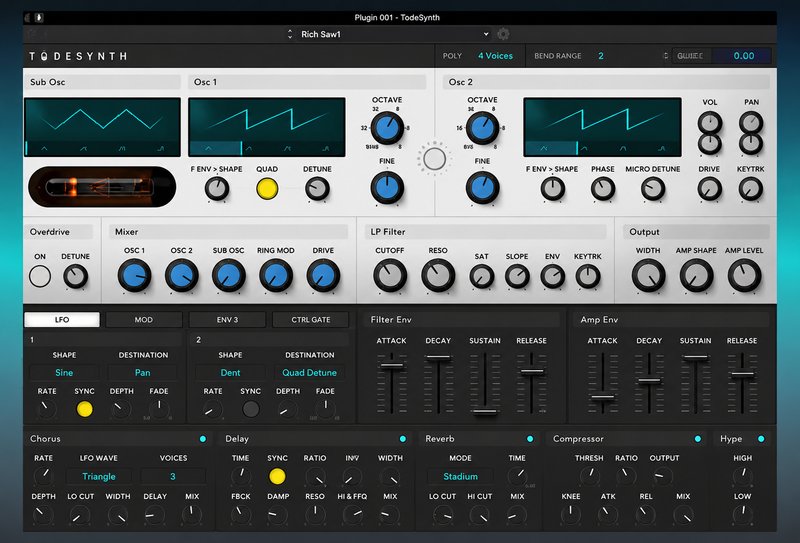Select first waveform icon in Osc 2 display
The image size is (800, 543).
click(x=544, y=149)
